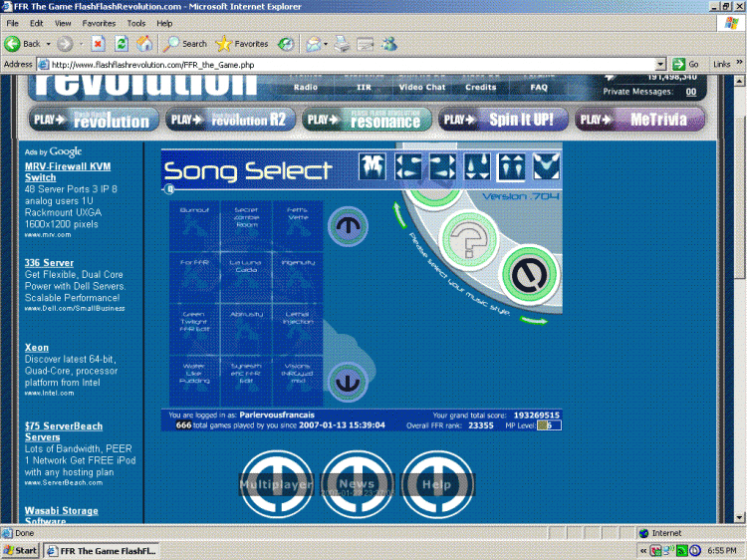Select the M mode icon in Song Select
The width and height of the screenshot is (747, 560).
(373, 166)
